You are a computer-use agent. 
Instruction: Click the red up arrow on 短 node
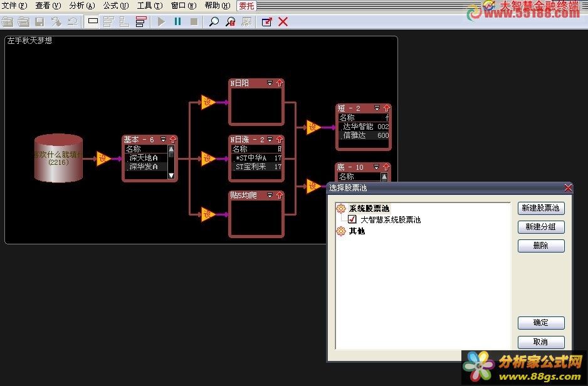[387, 108]
